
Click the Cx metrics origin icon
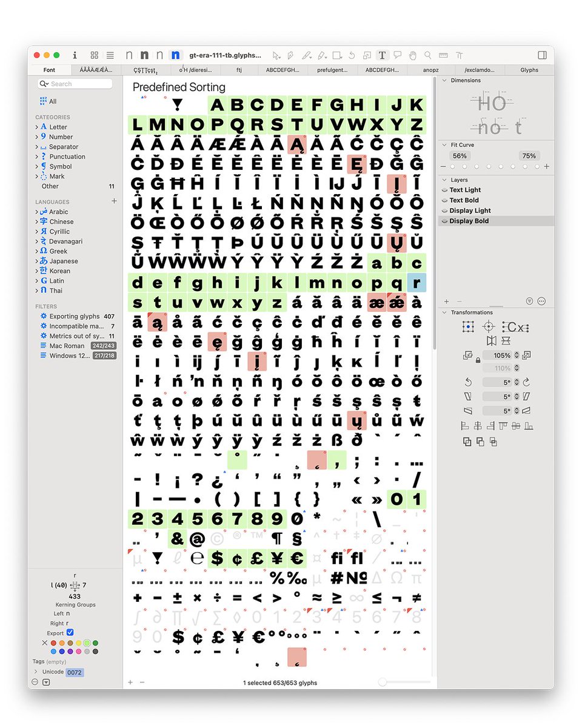515,327
